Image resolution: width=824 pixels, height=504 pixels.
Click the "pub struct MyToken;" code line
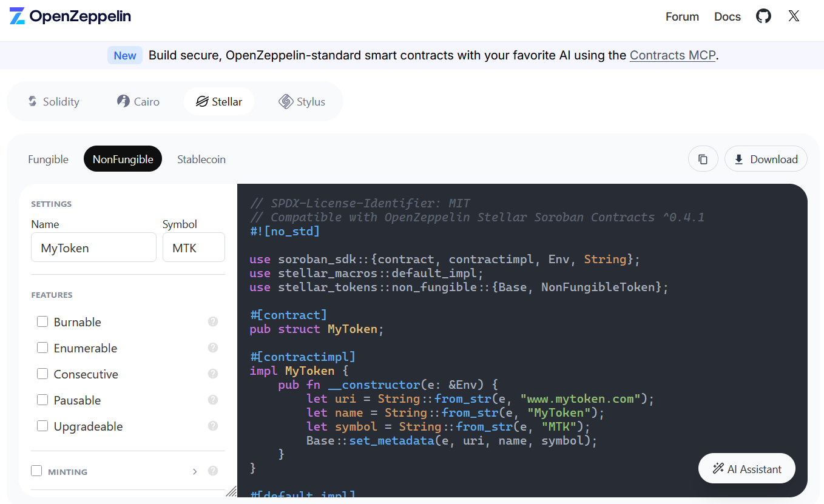click(317, 329)
